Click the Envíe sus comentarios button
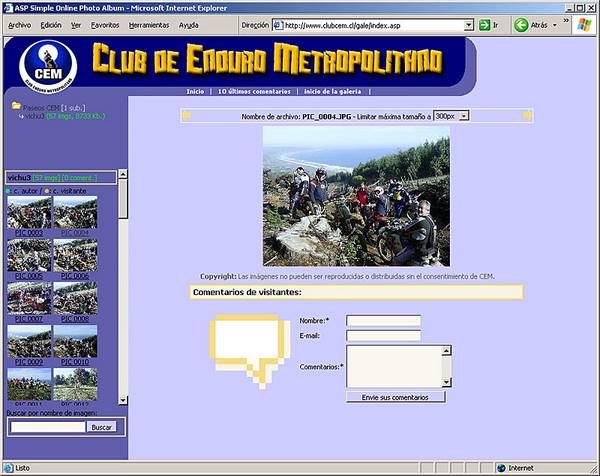 (396, 397)
